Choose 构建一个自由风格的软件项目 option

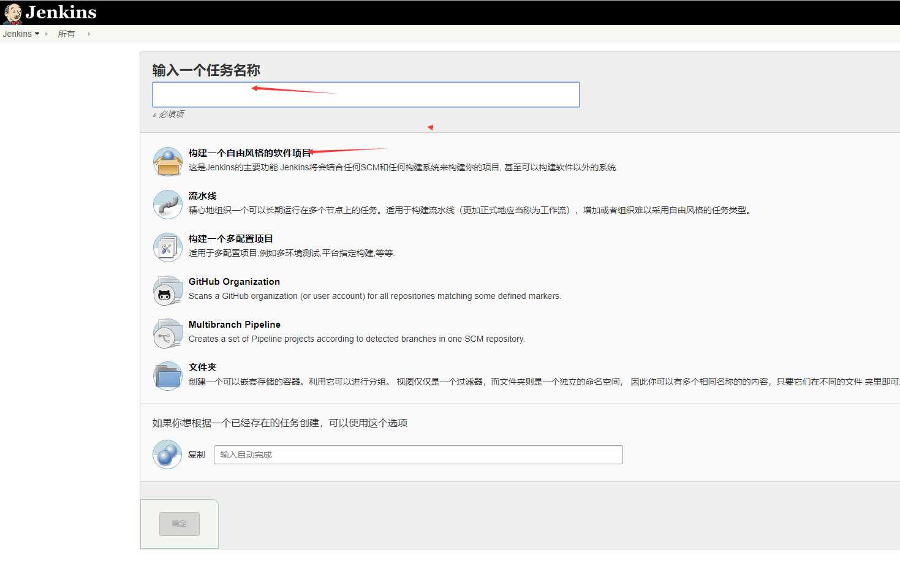click(250, 153)
